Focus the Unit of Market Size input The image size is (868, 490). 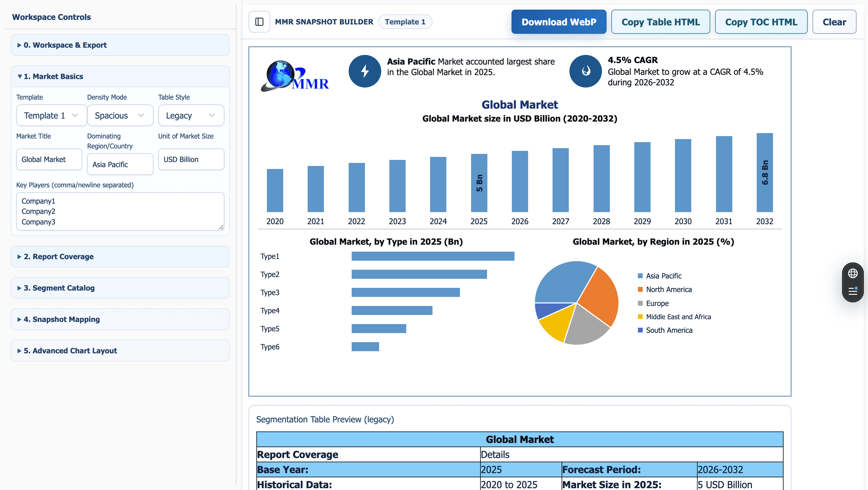[191, 159]
